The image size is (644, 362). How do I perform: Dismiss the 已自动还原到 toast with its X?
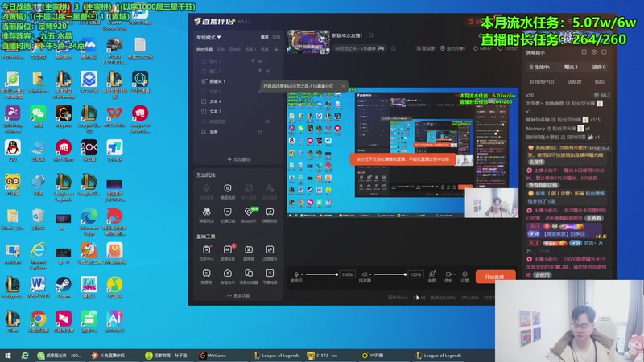coord(344,86)
